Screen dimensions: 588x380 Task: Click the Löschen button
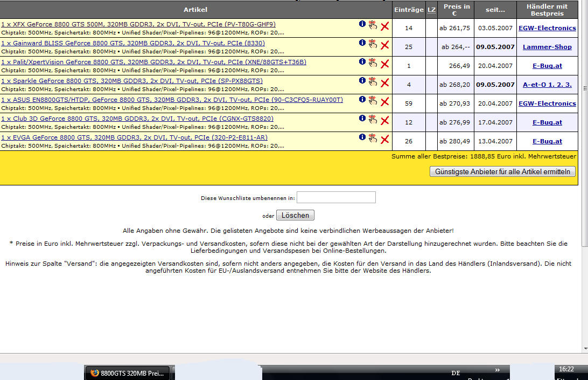tap(295, 215)
